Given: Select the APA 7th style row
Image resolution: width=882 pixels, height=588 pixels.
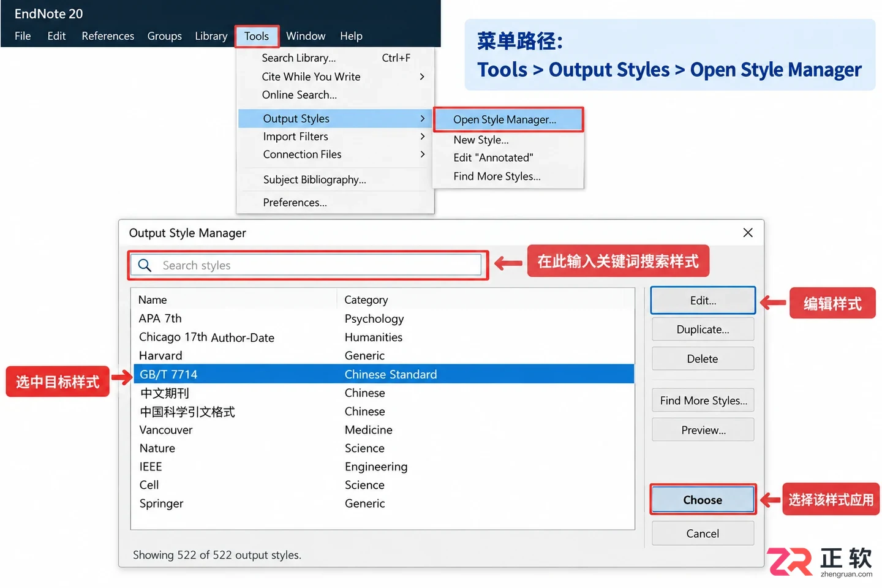Looking at the screenshot, I should coord(383,318).
